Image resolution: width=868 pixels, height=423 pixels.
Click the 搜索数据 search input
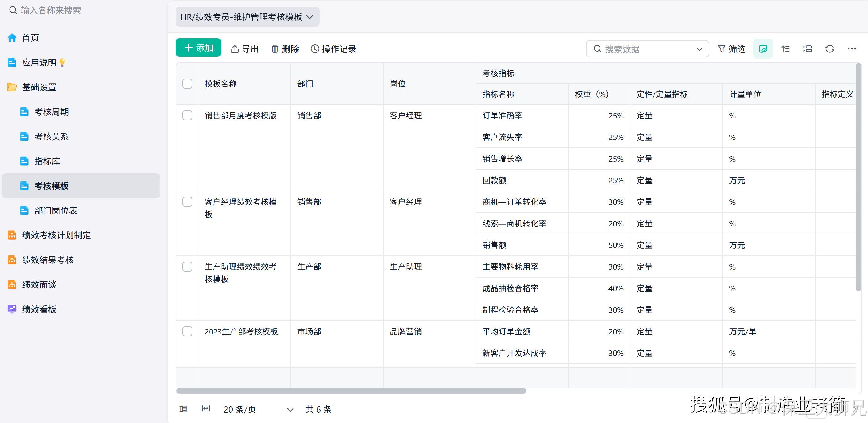pyautogui.click(x=648, y=49)
